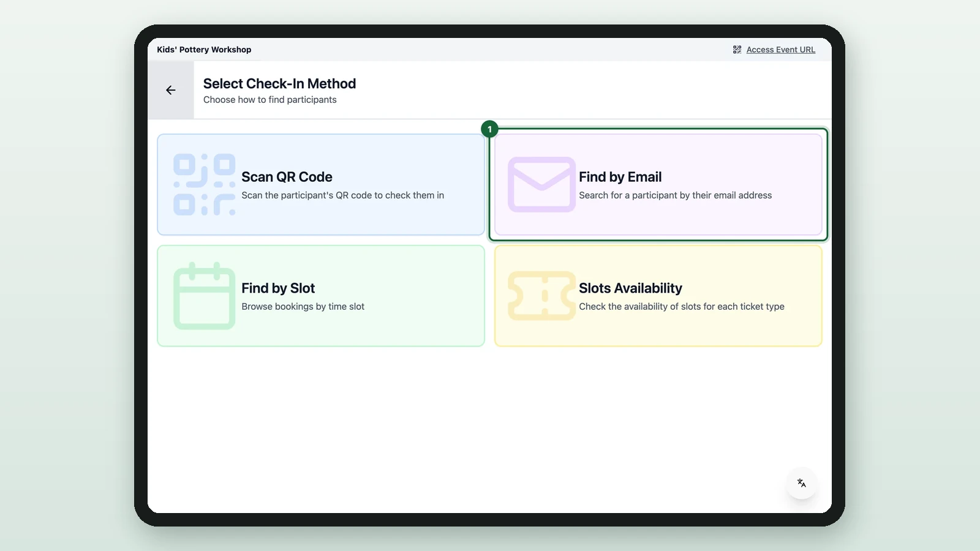Choose the Scan QR Code title
The height and width of the screenshot is (551, 980).
(x=287, y=177)
